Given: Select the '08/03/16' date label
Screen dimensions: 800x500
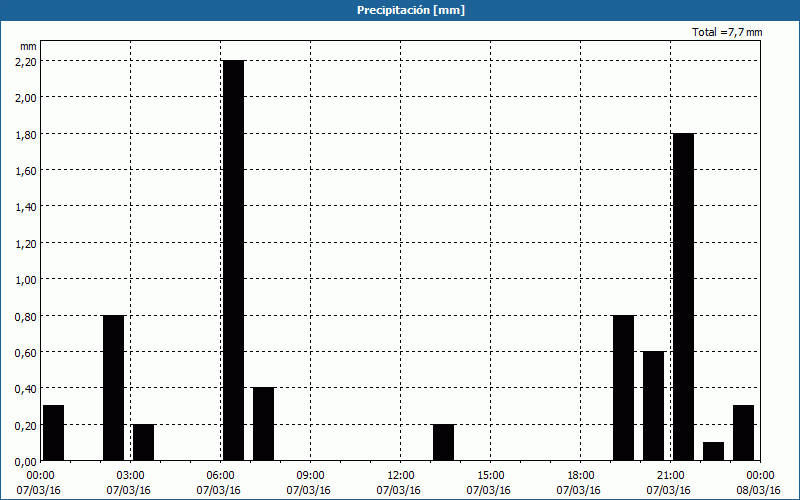Looking at the screenshot, I should [759, 490].
